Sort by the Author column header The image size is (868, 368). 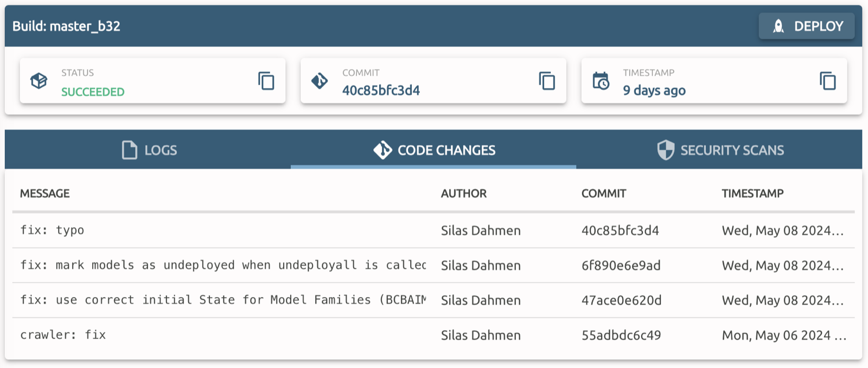pyautogui.click(x=464, y=193)
